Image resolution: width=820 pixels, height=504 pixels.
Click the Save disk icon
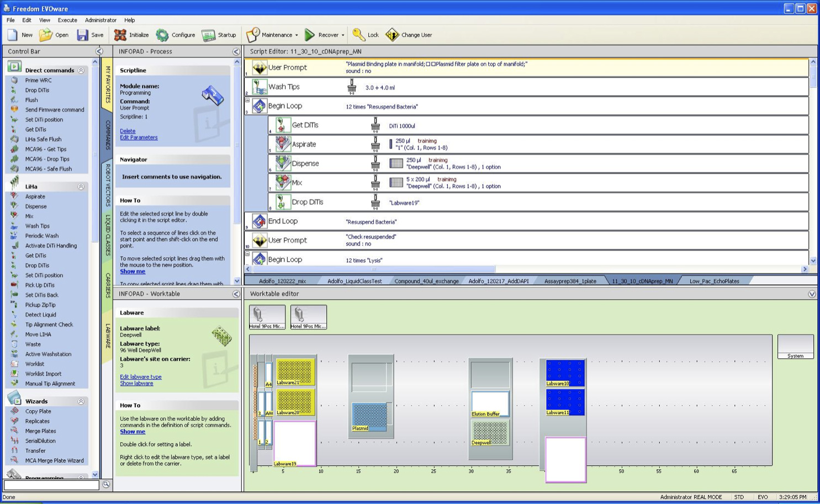tap(82, 35)
